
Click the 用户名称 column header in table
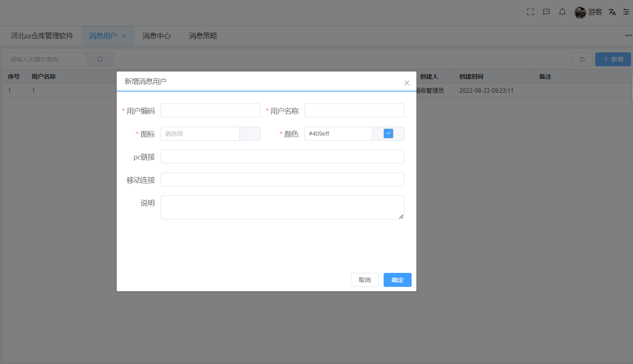pos(44,77)
